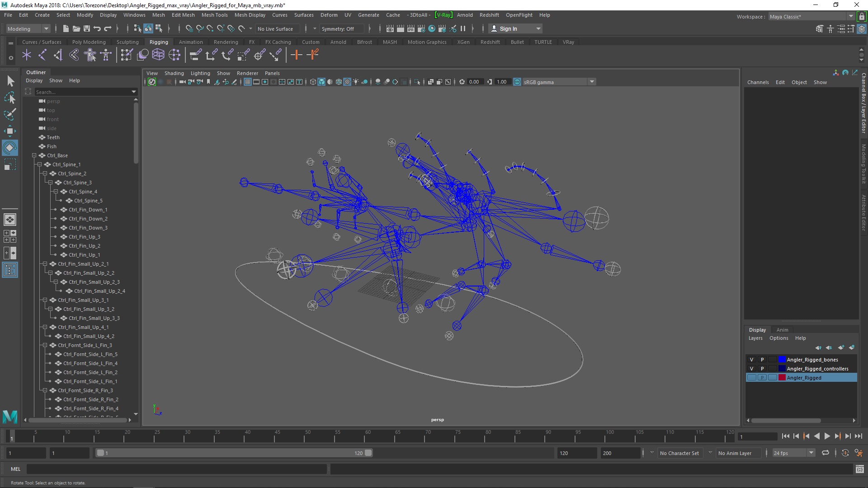868x488 pixels.
Task: Click Play Forwards in playback controls
Action: [827, 436]
